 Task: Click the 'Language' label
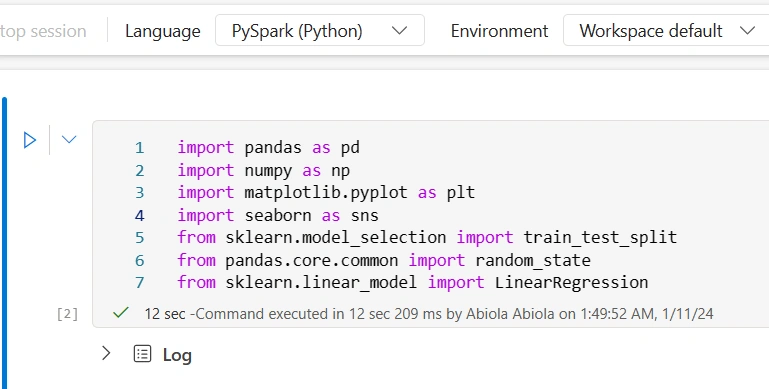[162, 31]
